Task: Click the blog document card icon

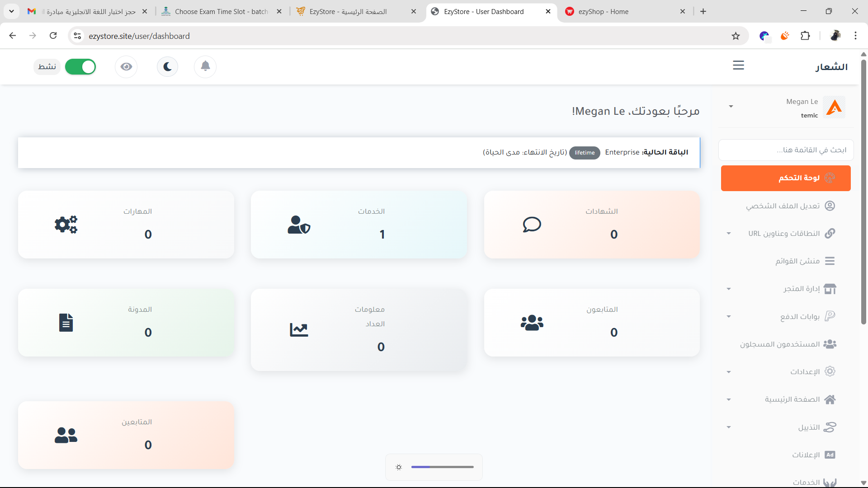Action: click(x=66, y=323)
